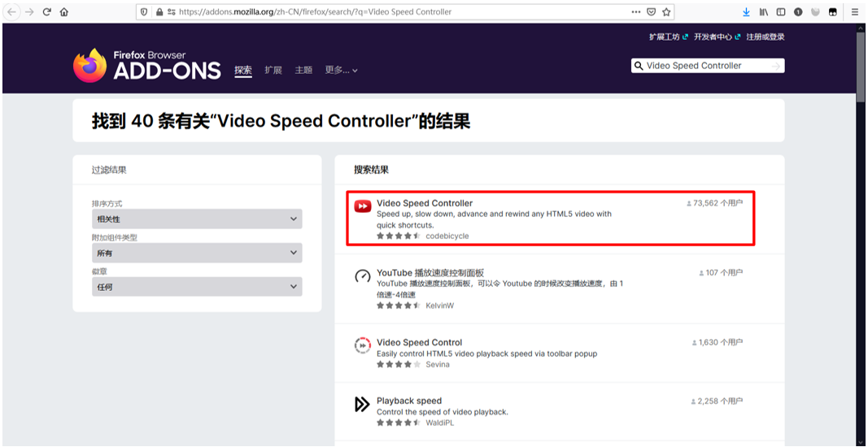
Task: Switch to the 探索 tab
Action: point(243,70)
